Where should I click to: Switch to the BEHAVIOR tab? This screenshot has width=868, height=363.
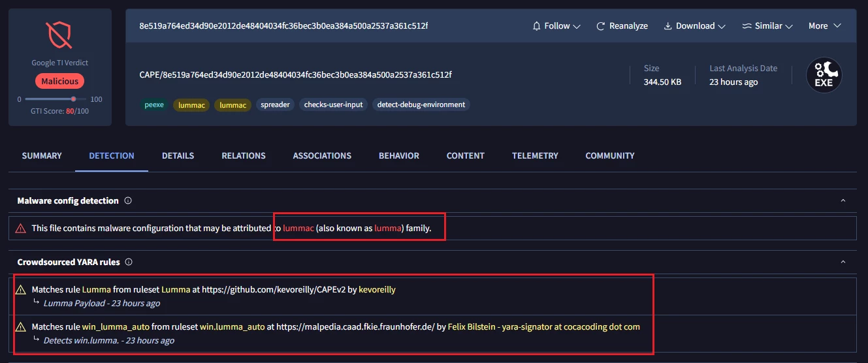(399, 155)
